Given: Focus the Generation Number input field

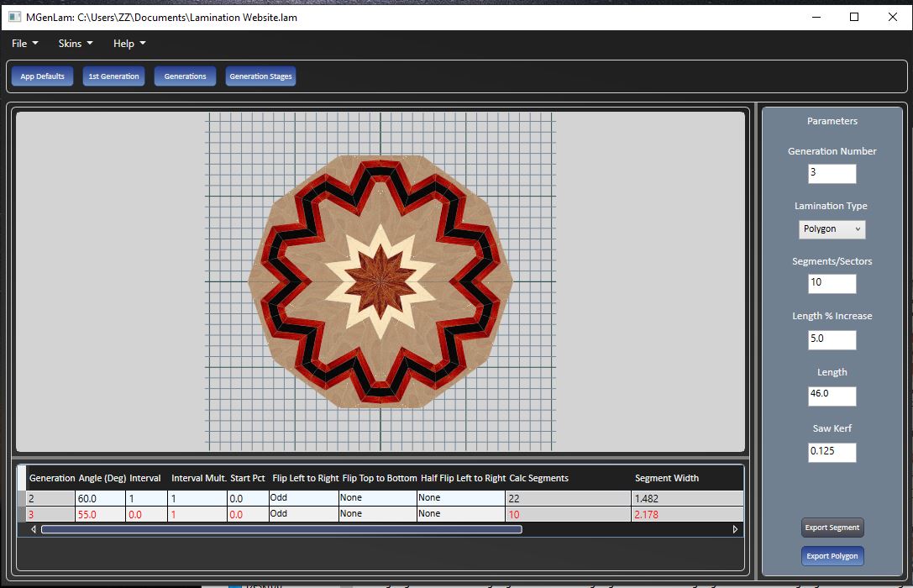Looking at the screenshot, I should tap(832, 174).
